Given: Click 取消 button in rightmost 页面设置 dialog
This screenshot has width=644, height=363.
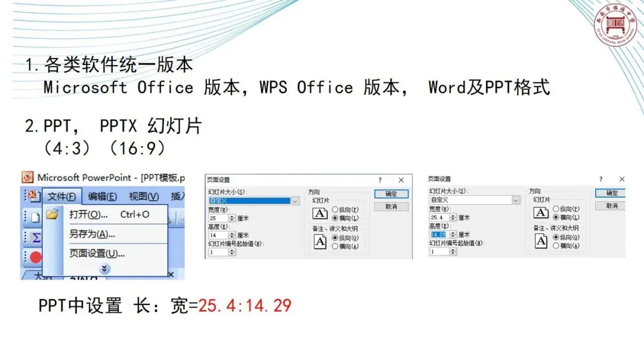Looking at the screenshot, I should (611, 206).
